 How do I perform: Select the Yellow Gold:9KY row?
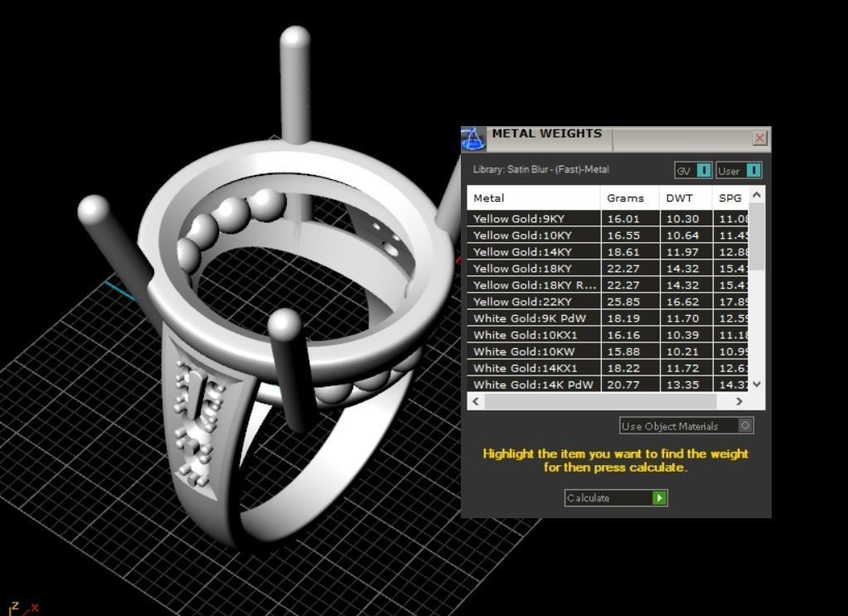tap(608, 219)
